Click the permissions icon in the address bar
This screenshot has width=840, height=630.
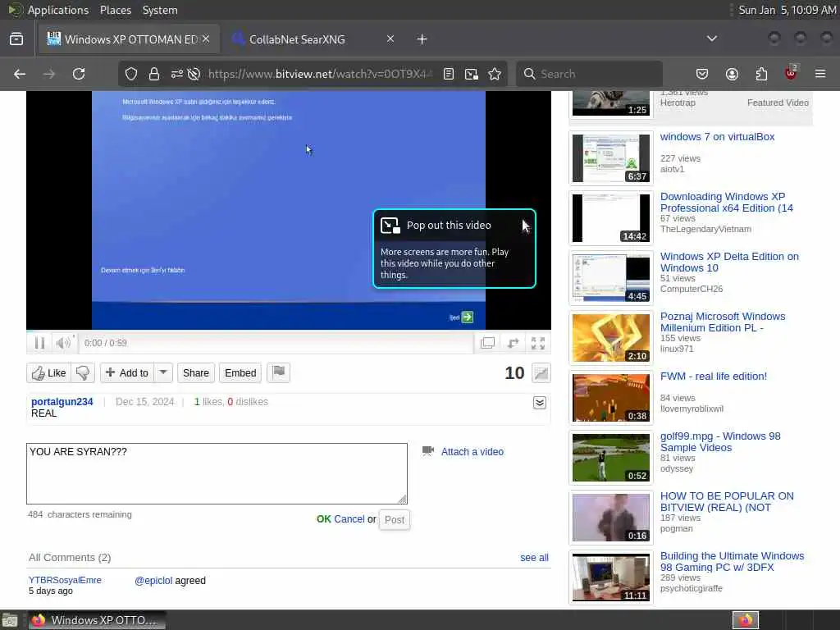point(177,74)
